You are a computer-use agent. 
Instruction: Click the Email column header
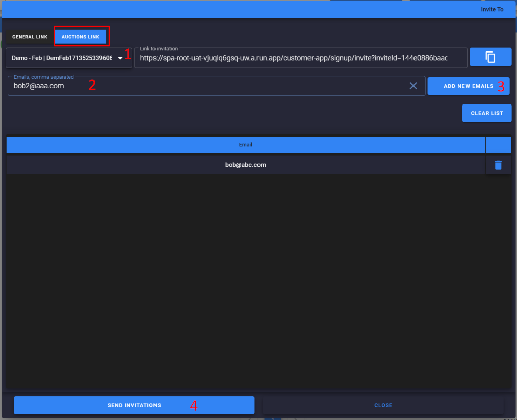click(x=245, y=145)
